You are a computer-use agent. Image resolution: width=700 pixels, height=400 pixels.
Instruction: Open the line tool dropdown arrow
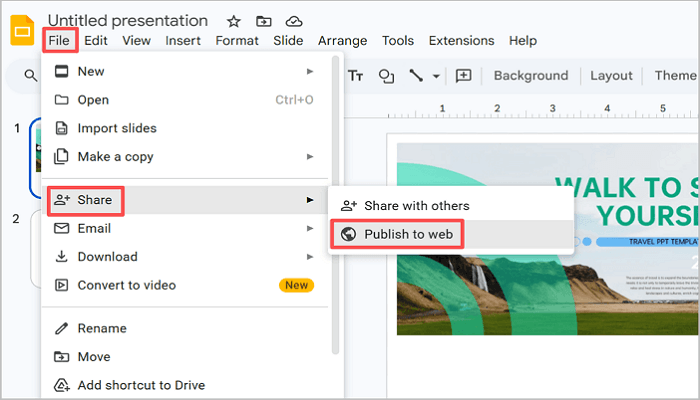(x=436, y=76)
